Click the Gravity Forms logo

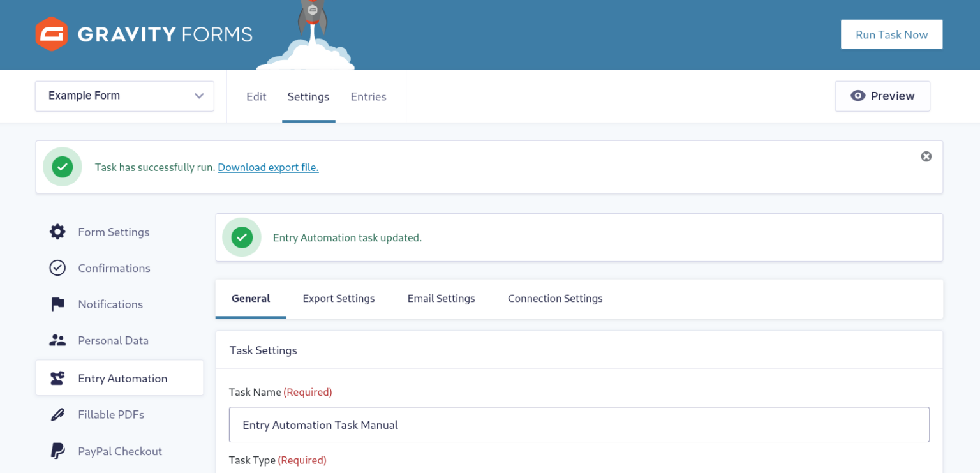(x=144, y=34)
